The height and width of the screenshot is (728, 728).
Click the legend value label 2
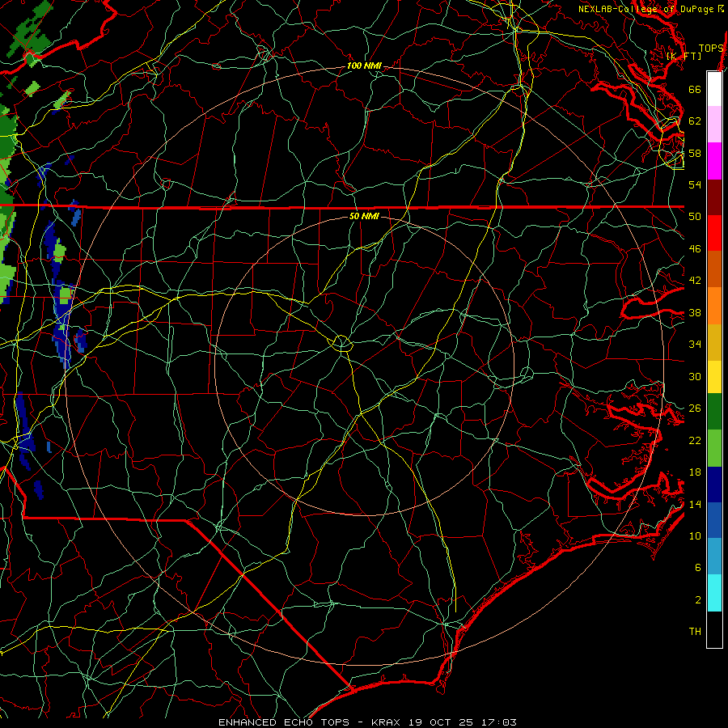[x=698, y=600]
